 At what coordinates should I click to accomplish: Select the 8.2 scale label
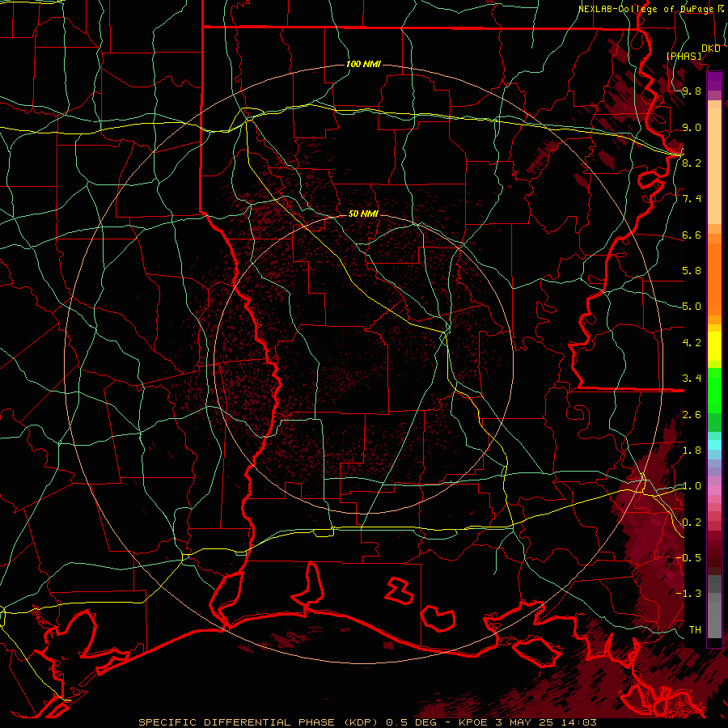click(692, 163)
